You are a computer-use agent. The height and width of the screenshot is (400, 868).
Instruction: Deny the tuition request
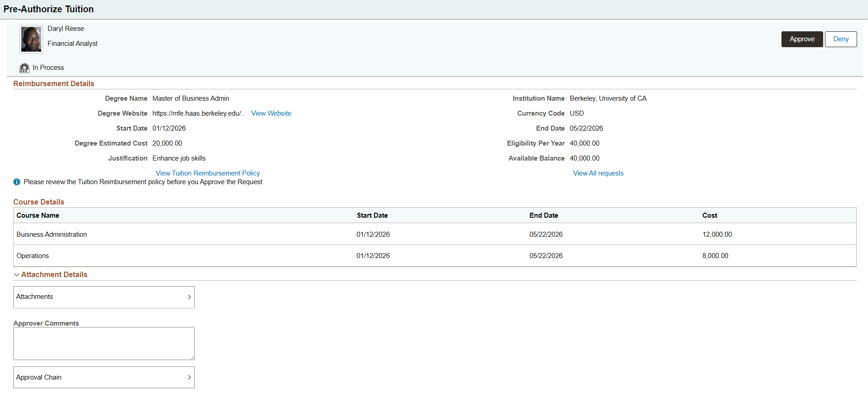point(841,39)
